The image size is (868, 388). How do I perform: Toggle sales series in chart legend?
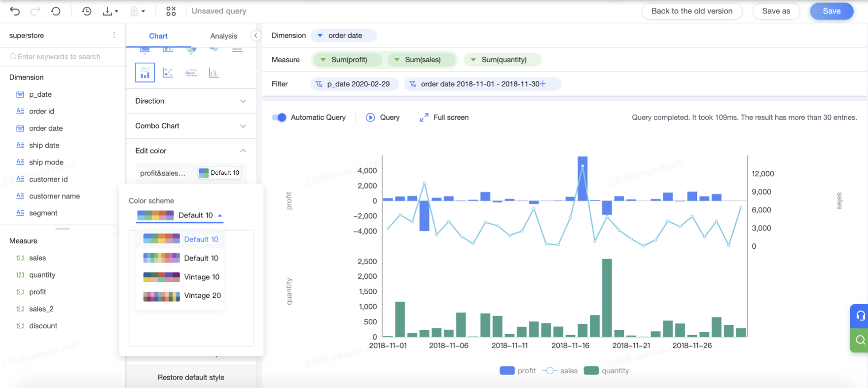(560, 371)
